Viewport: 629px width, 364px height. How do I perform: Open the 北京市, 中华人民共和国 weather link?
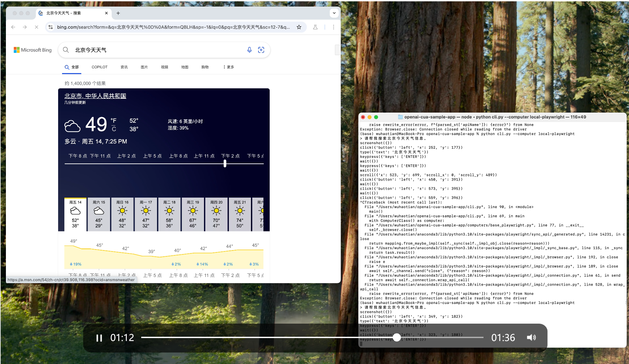(95, 96)
